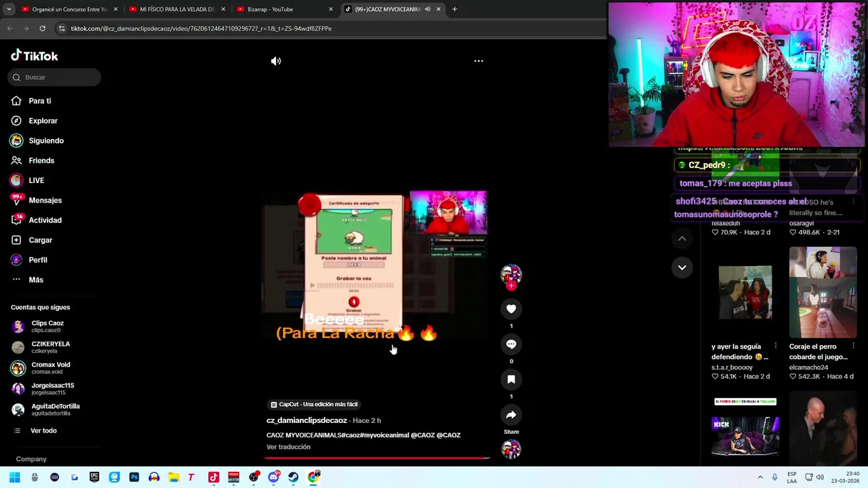Open cz_damianclipsdecaoz username link
Screen dimensions: 868x488
[307, 420]
